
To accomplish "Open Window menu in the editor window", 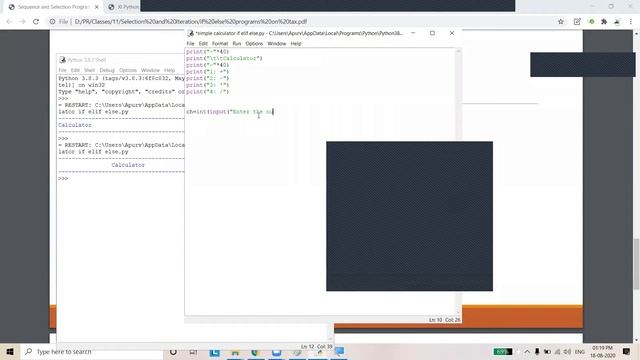I will pos(277,43).
